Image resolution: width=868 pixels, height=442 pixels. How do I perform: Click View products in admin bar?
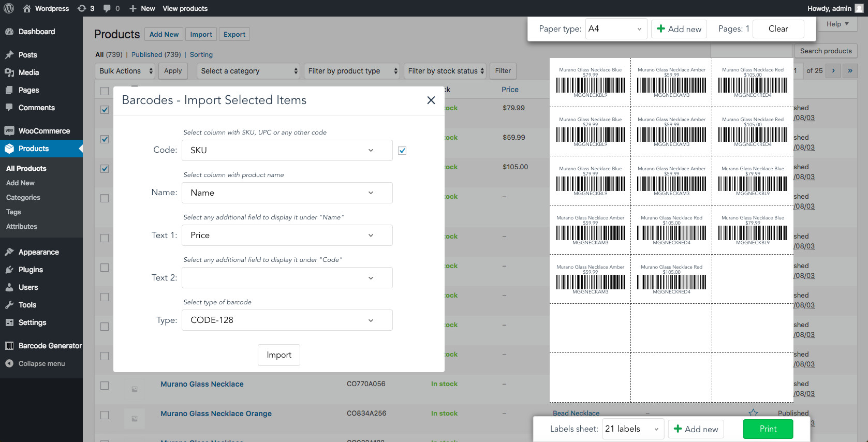coord(185,8)
